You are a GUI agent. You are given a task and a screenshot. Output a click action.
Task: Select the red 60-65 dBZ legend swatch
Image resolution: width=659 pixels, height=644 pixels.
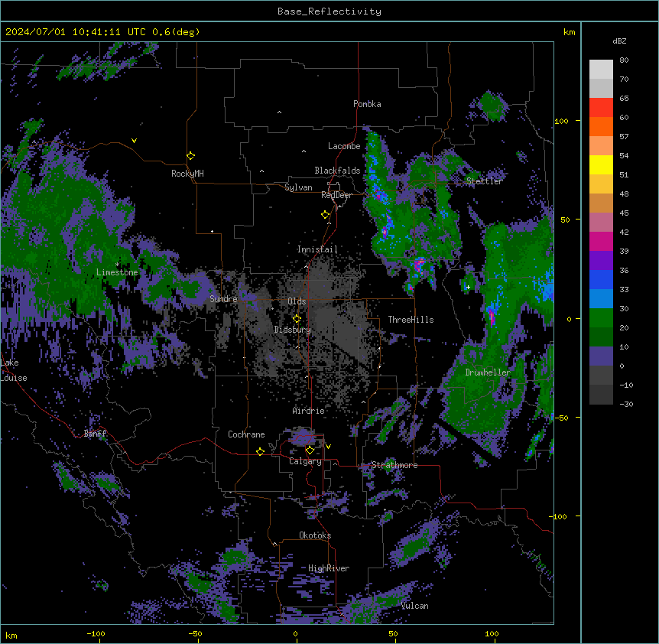tap(601, 107)
